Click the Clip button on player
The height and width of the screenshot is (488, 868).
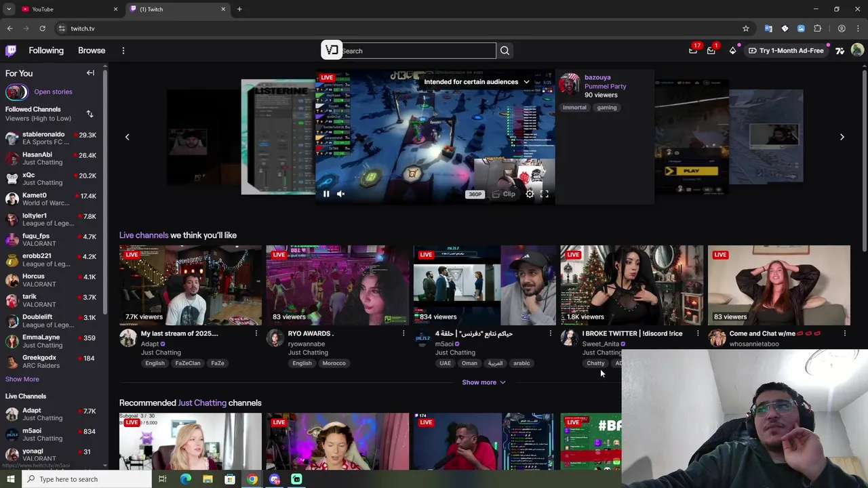point(504,194)
